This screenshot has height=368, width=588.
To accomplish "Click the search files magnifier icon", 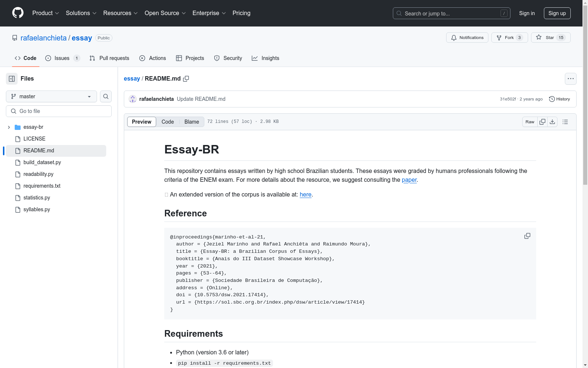I will click(106, 96).
